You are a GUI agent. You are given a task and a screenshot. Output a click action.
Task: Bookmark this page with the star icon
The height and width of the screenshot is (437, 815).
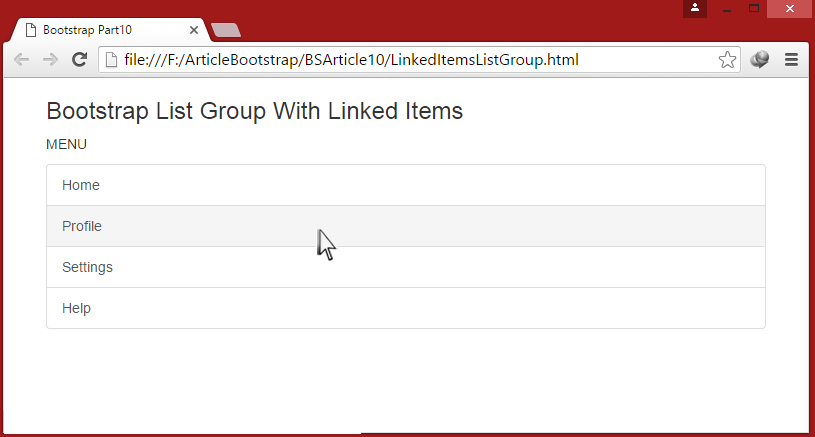(727, 60)
